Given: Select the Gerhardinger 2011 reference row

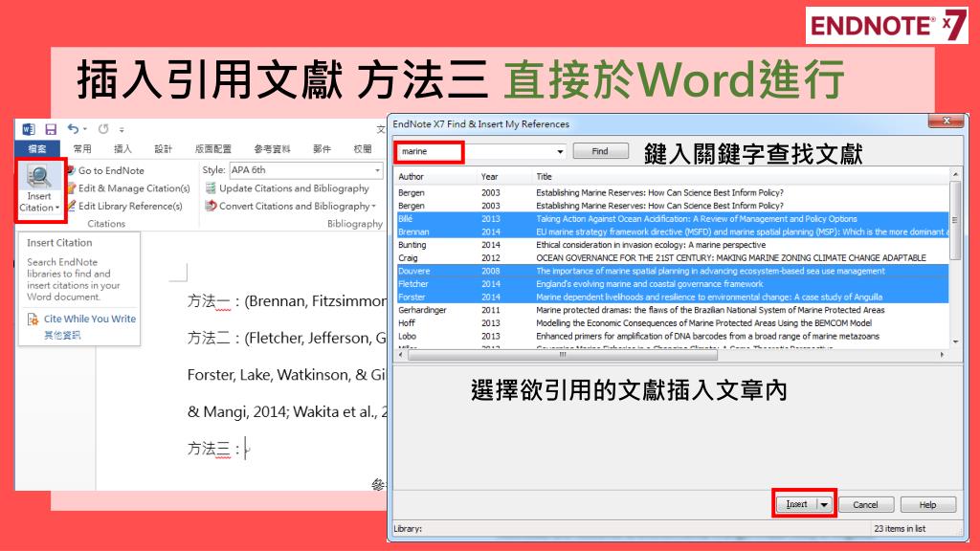Looking at the screenshot, I should 673,310.
